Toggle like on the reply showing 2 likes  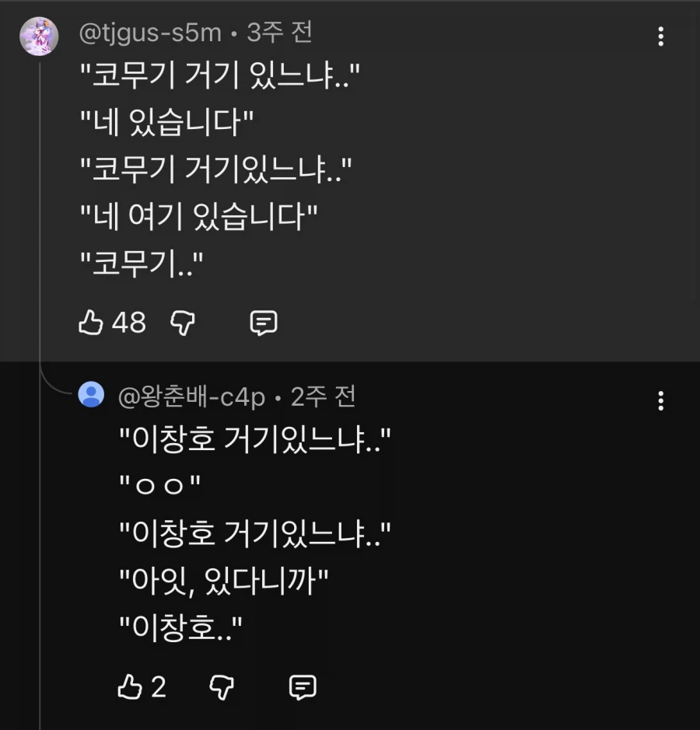(x=130, y=686)
